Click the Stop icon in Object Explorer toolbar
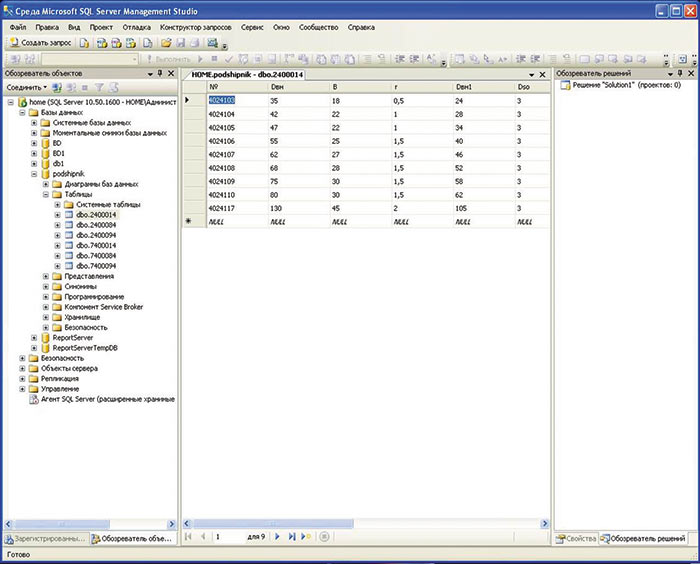The height and width of the screenshot is (564, 700). pyautogui.click(x=85, y=88)
